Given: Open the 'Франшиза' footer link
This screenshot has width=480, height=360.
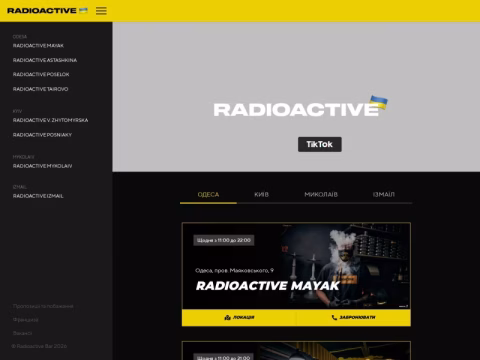Looking at the screenshot, I should coord(26,320).
